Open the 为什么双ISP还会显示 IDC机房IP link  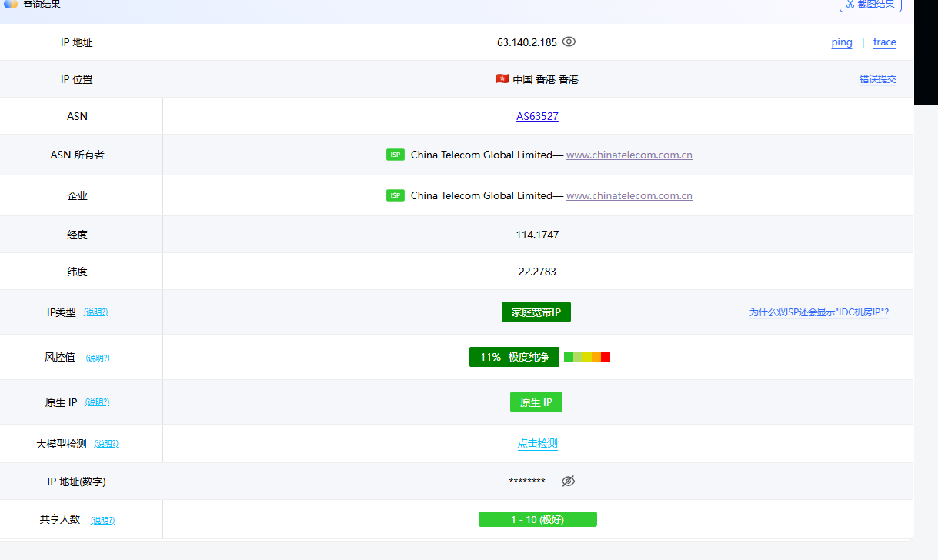(819, 312)
